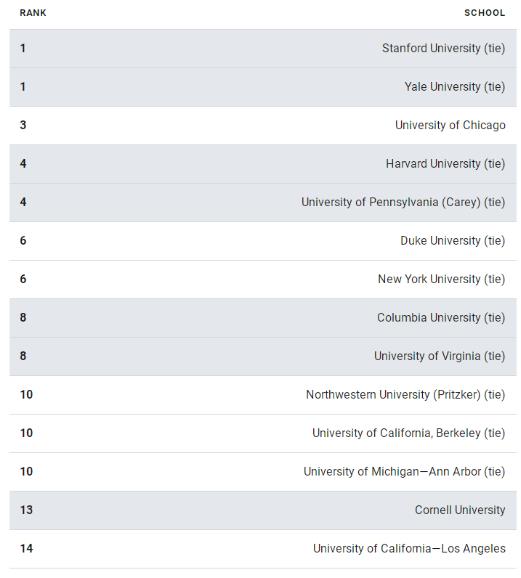
Task: Open New York University (tie) entry
Action: (441, 279)
